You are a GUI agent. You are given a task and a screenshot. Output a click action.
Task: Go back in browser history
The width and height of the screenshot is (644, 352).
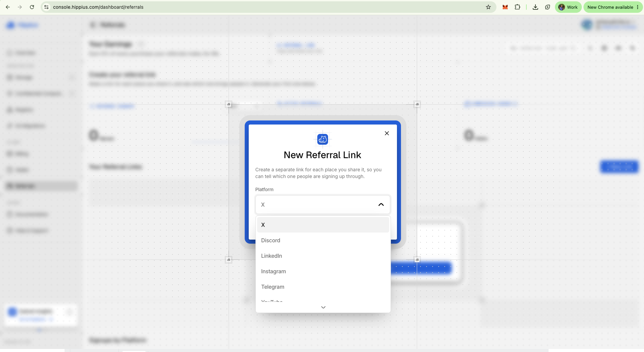pyautogui.click(x=8, y=7)
